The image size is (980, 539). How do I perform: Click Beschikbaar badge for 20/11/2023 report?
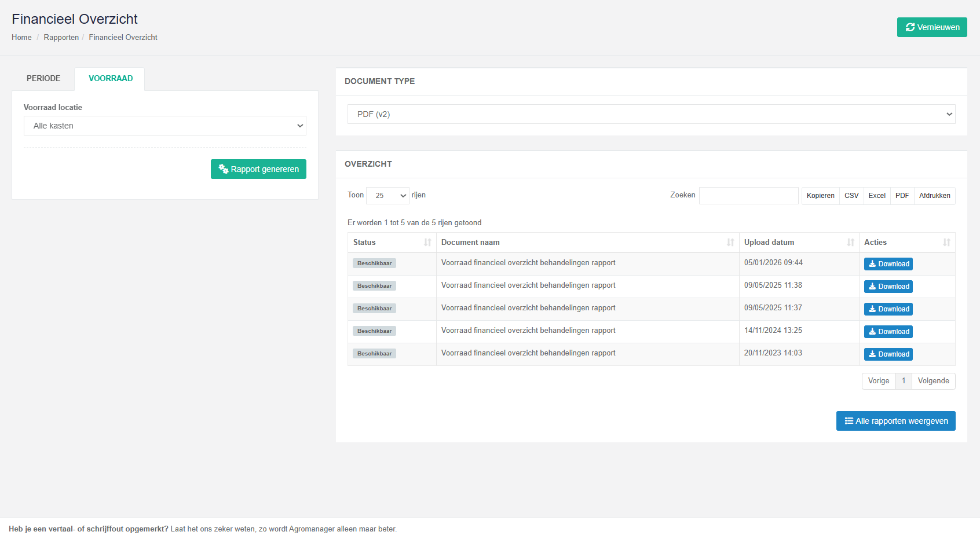tap(374, 354)
